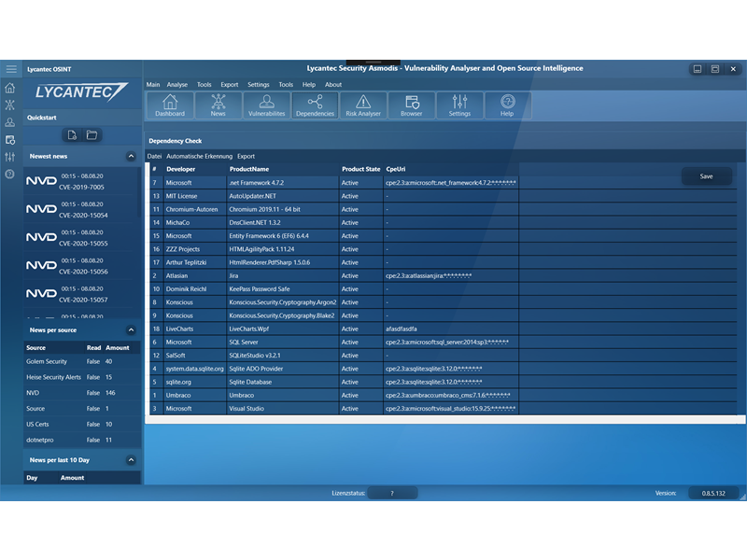This screenshot has height=560, width=747.
Task: Sort by the Product State column header
Action: pyautogui.click(x=361, y=169)
